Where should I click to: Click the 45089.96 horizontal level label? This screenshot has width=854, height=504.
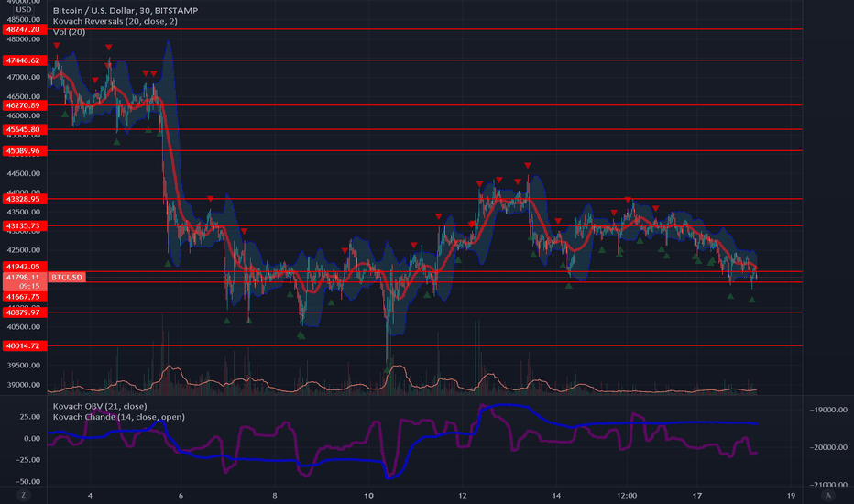[24, 151]
